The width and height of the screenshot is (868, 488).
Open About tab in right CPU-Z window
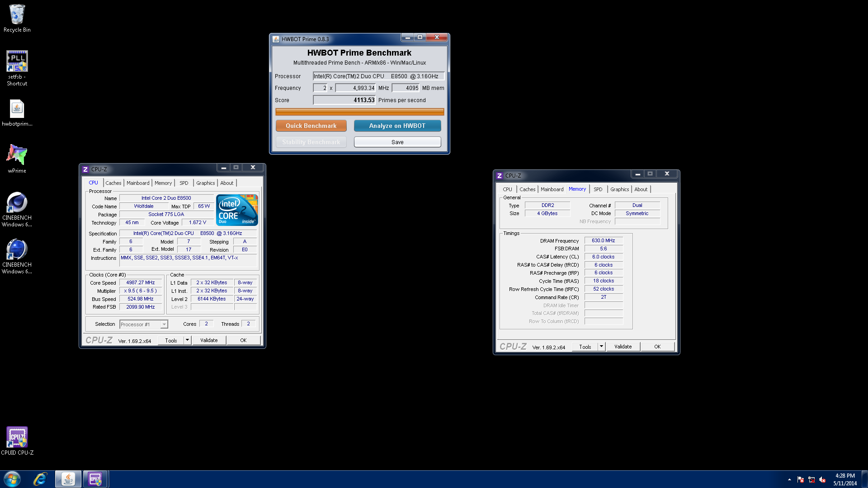click(x=641, y=189)
